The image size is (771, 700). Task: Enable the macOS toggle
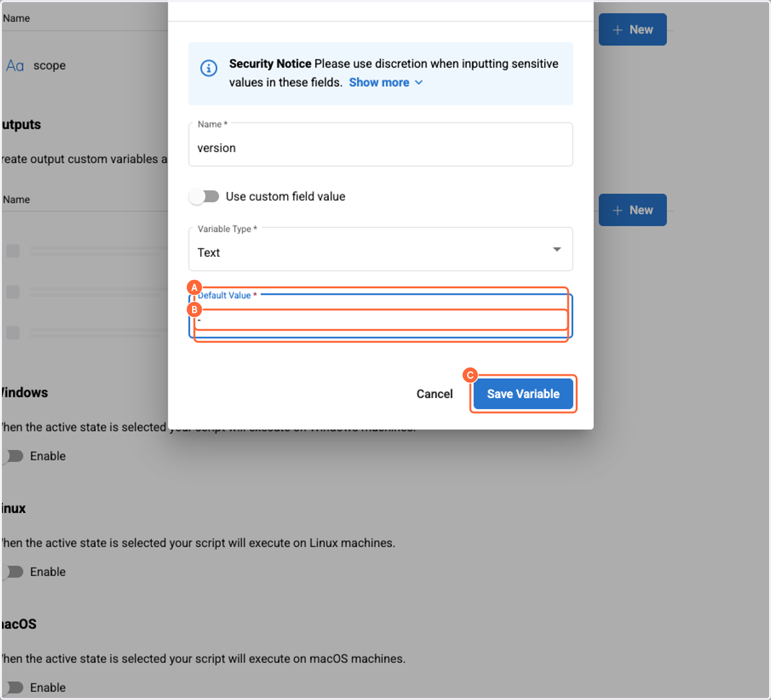tap(12, 687)
